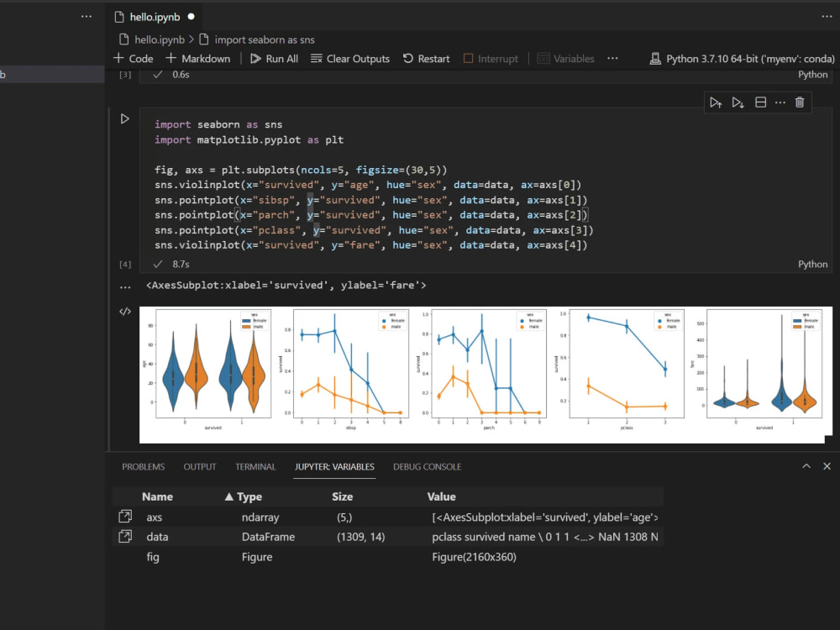Place cursor in plt.subplots code line

(x=301, y=170)
